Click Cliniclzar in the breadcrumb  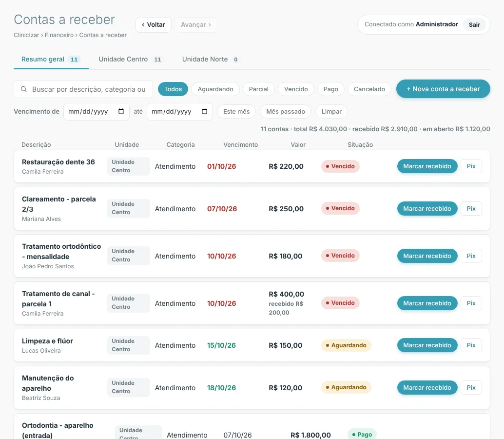[26, 35]
